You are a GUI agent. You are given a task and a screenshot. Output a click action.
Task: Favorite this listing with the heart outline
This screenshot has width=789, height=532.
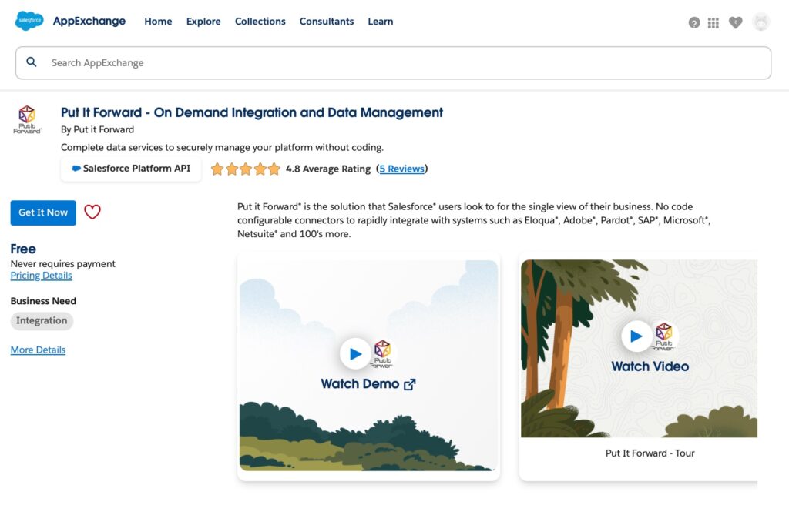point(92,212)
